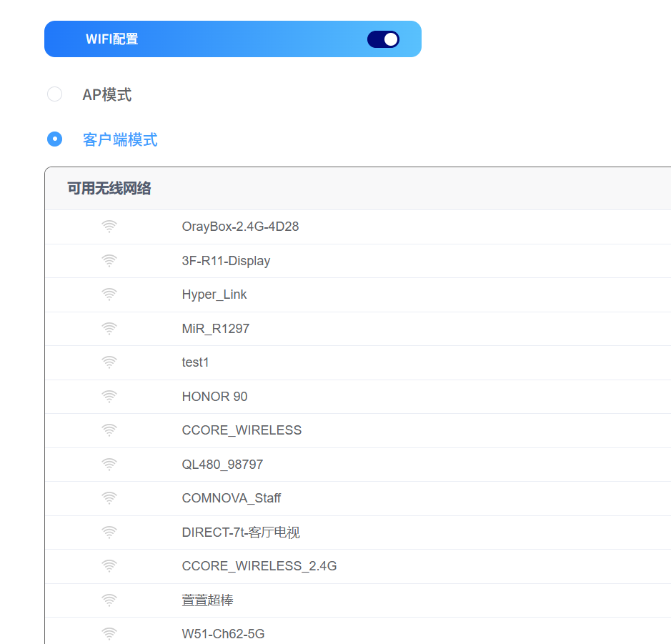Click the WiFi signal icon for MiR_R1297
Screen dimensions: 671x644
coord(109,329)
